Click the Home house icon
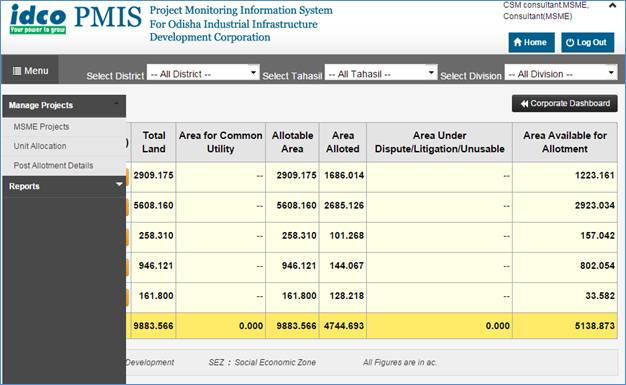Screen dimensions: 626x385 click(518, 42)
